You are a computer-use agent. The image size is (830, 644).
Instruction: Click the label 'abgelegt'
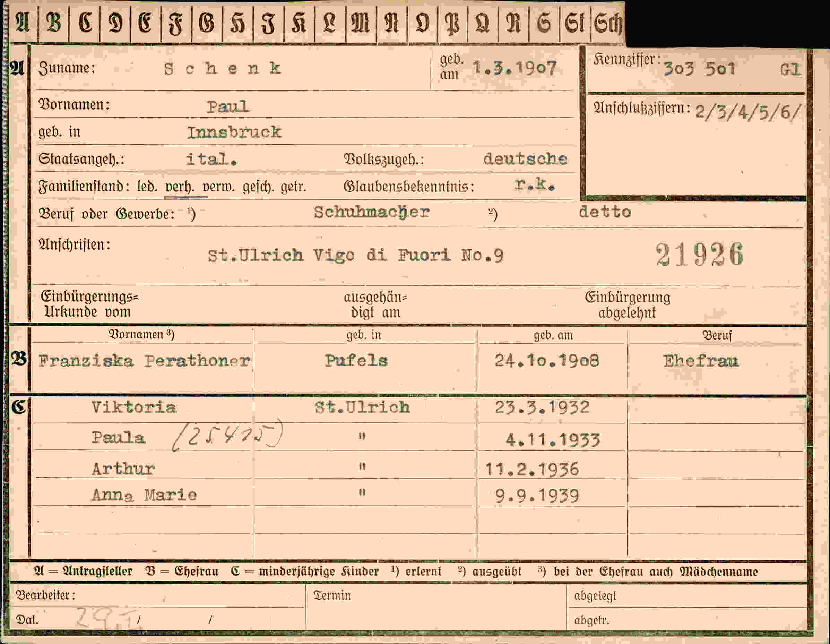click(x=595, y=596)
